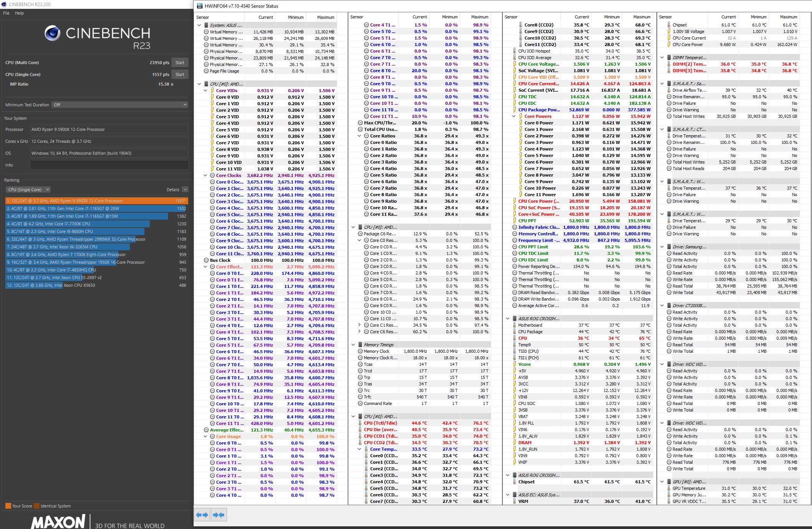
Task: Start the CPU Multi Core test
Action: (x=180, y=63)
